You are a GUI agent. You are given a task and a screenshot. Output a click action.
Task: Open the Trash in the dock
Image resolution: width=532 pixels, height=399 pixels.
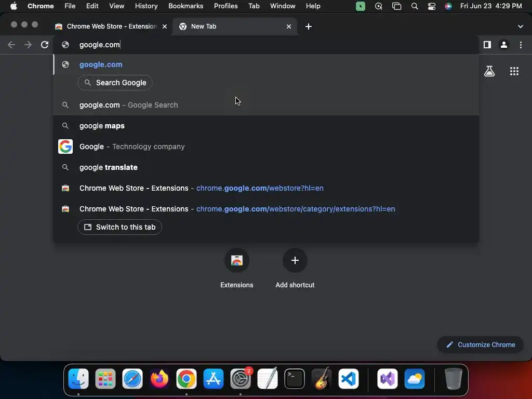(x=453, y=379)
